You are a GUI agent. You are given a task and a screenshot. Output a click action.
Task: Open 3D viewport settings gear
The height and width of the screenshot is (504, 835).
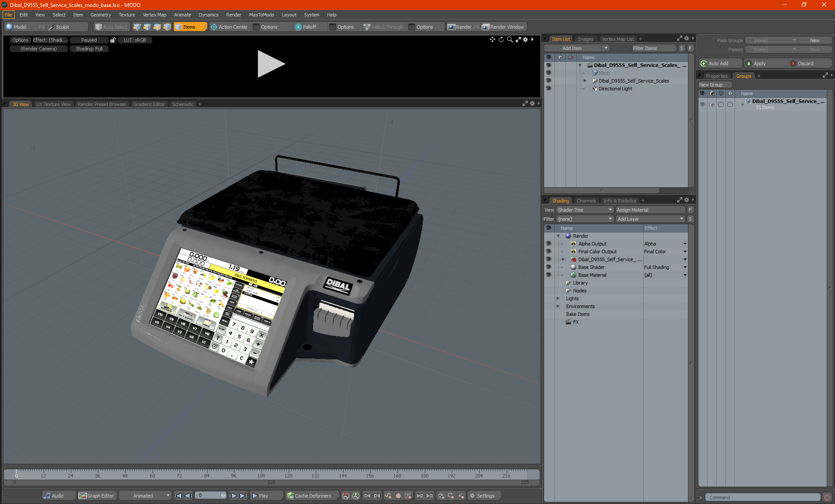532,104
